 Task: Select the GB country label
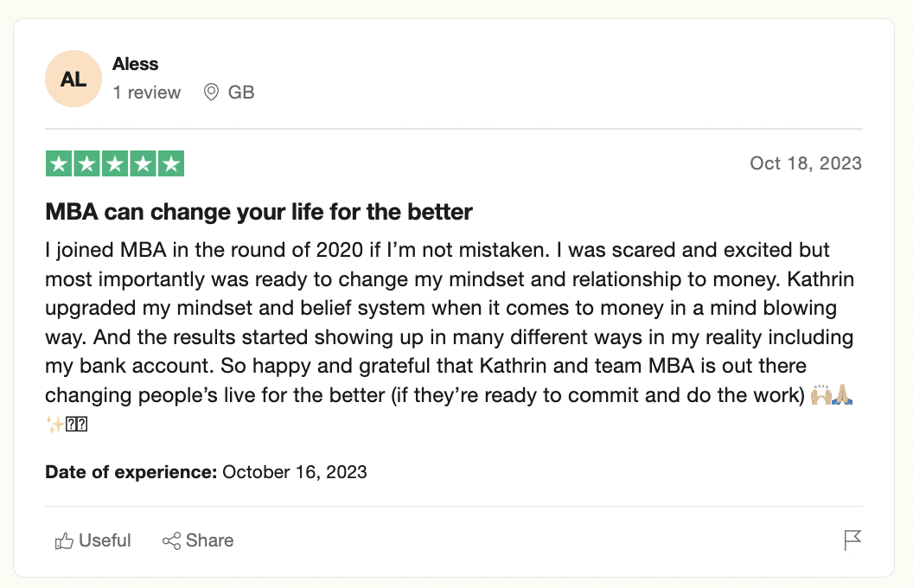[241, 92]
